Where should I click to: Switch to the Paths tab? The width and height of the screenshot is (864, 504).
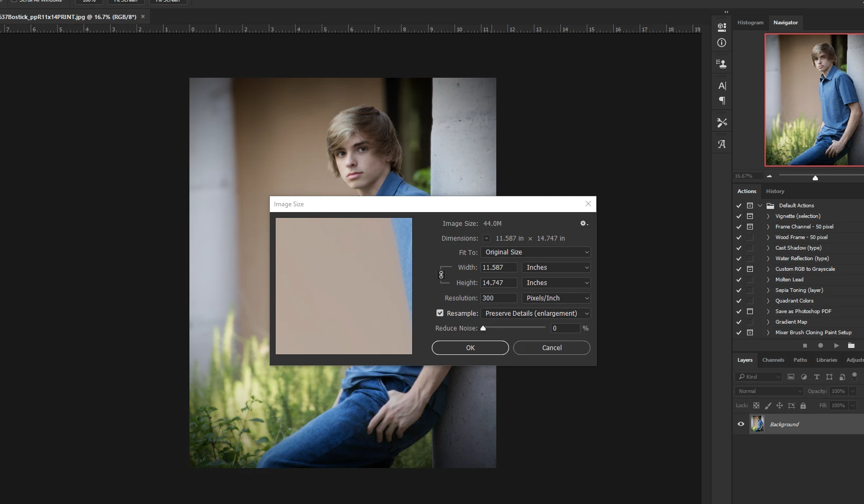tap(800, 360)
